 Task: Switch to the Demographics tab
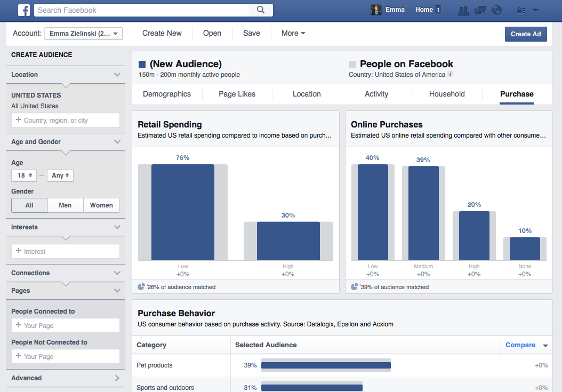tap(167, 94)
